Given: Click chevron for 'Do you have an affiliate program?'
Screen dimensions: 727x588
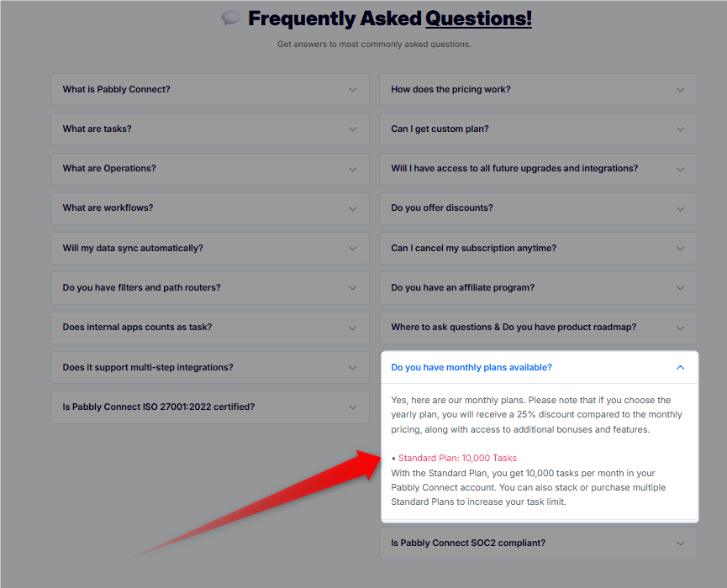Looking at the screenshot, I should (x=680, y=288).
